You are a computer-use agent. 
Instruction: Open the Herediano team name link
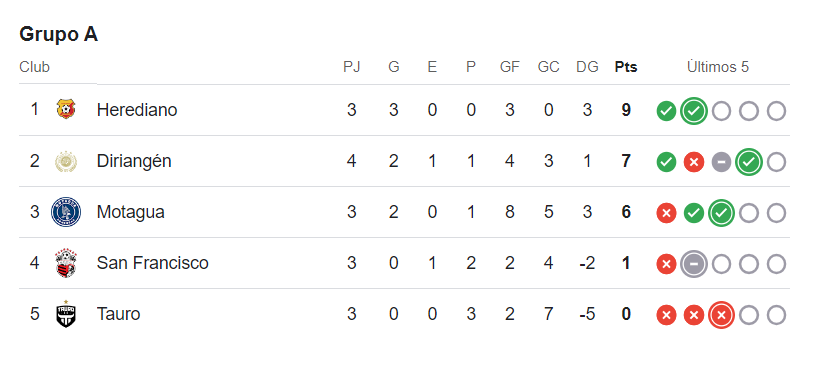(x=137, y=110)
